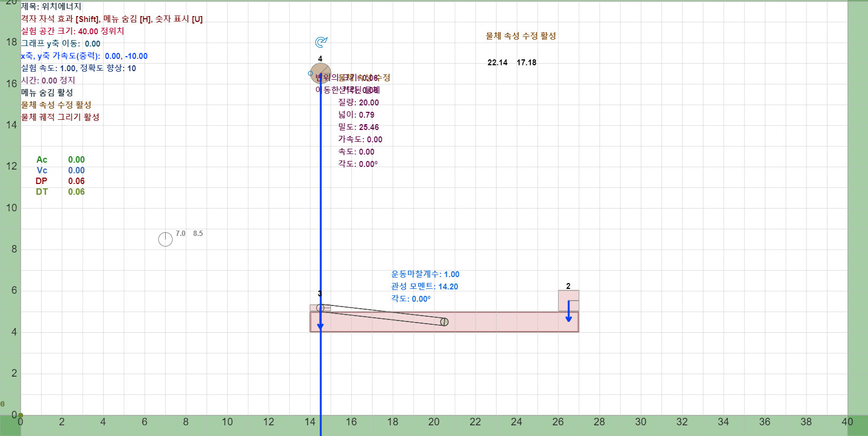868x436 pixels.
Task: Toggle the '메뉴 숨김 활성' option
Action: 47,93
